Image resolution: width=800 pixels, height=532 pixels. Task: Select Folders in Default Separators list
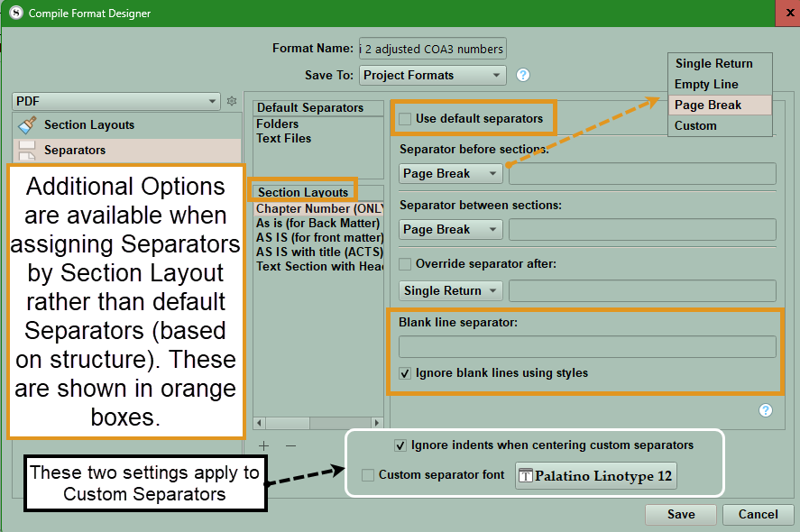click(x=278, y=124)
